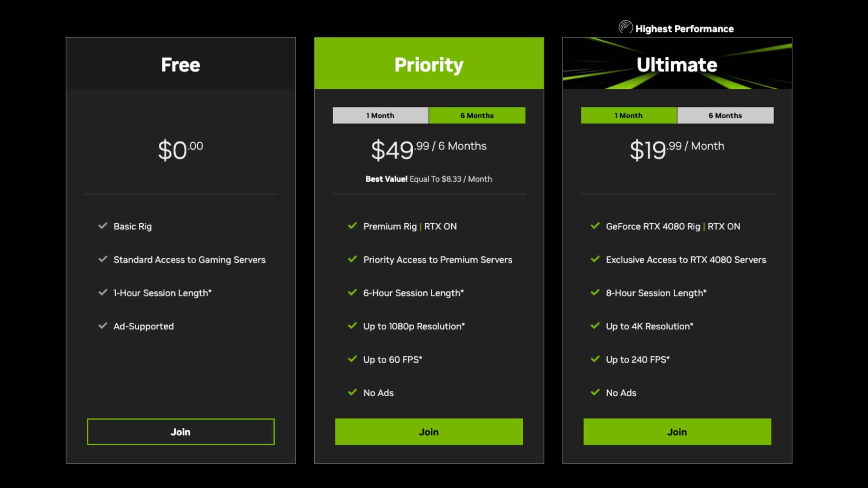Select the Ultimate 1 Month tab

point(629,116)
